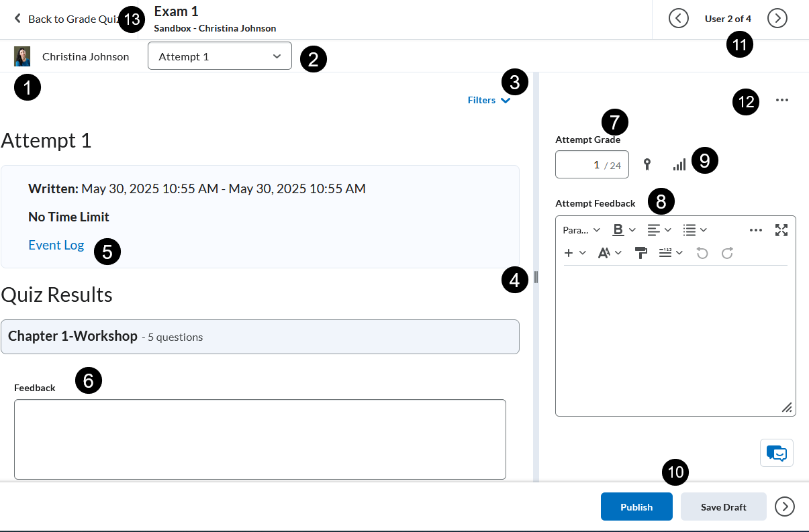
Task: Click the format painter icon
Action: pyautogui.click(x=641, y=253)
